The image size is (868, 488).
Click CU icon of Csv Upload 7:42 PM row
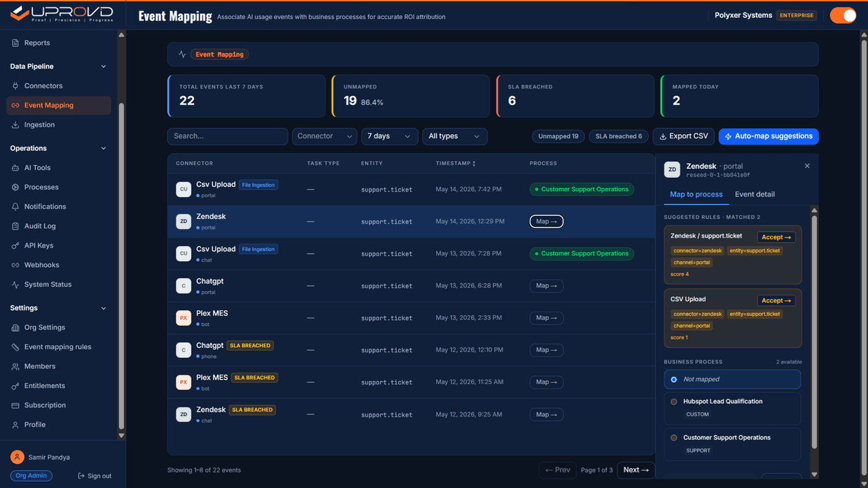pyautogui.click(x=184, y=189)
